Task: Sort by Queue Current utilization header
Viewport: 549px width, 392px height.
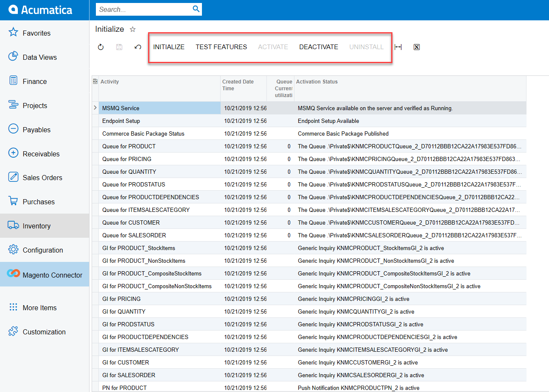Action: [x=280, y=89]
